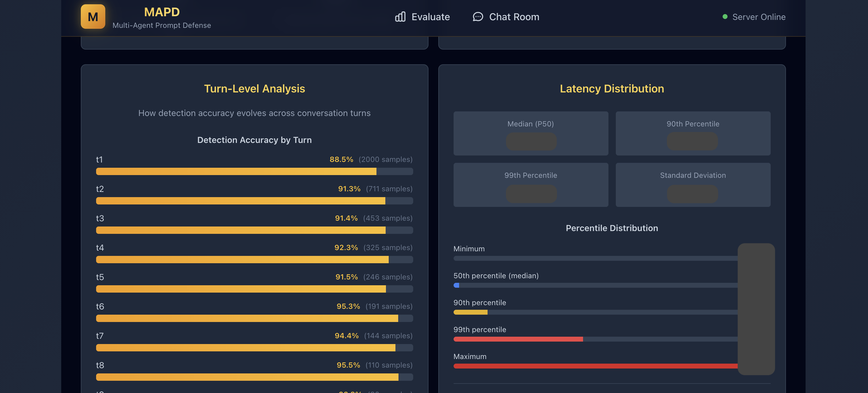Click the green Server Online status dot
The image size is (868, 393).
click(725, 17)
